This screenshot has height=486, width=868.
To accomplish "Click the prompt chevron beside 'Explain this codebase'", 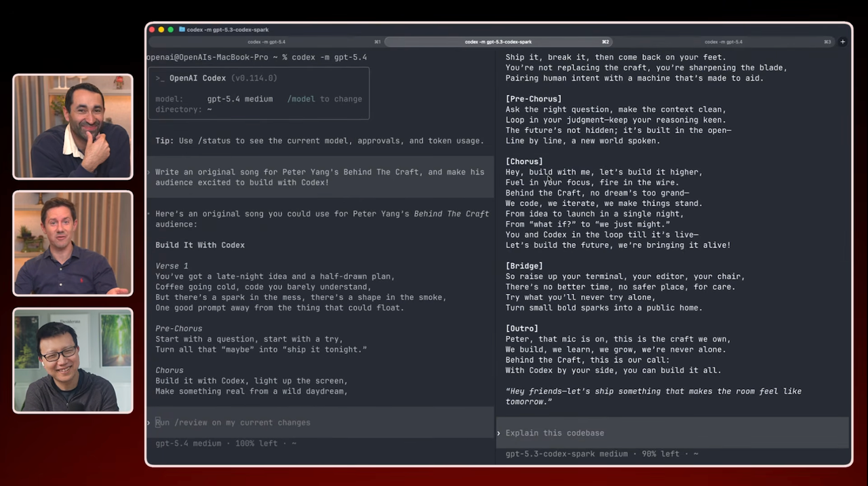I will [x=499, y=433].
